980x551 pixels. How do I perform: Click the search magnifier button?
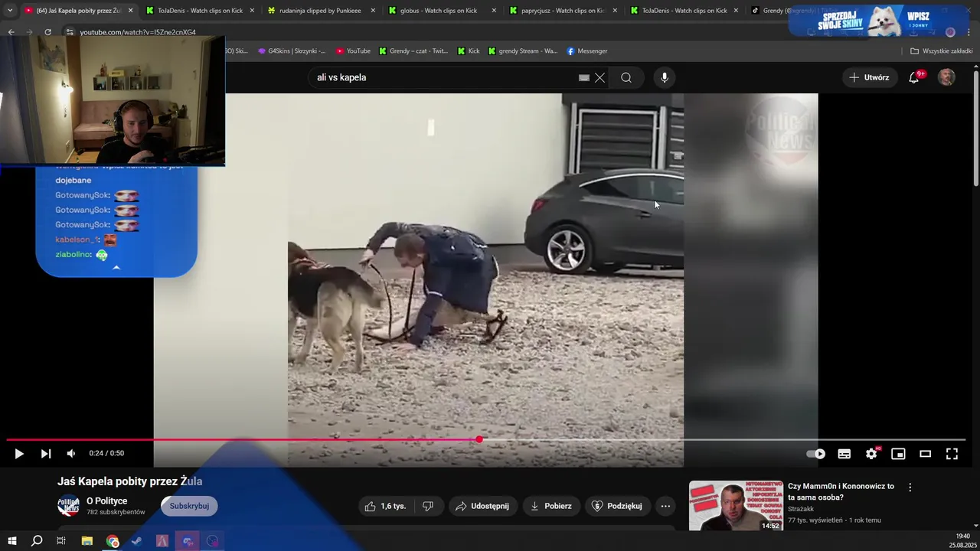click(x=626, y=77)
